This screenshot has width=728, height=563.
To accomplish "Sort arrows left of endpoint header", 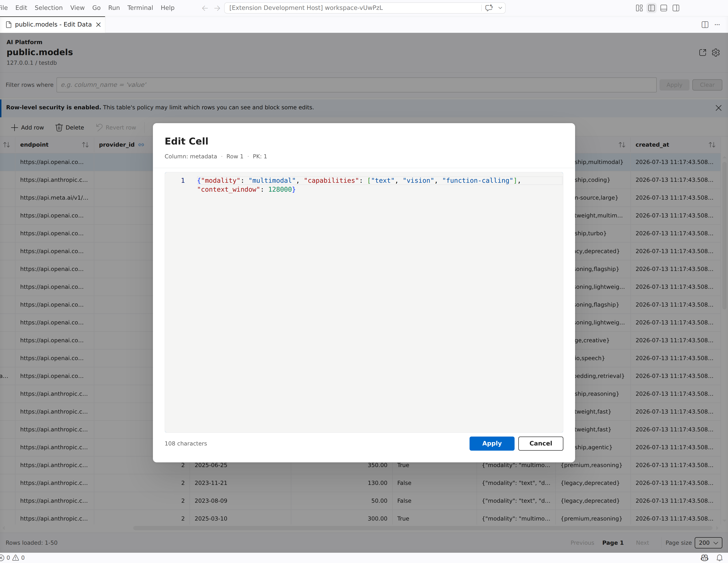I will (x=6, y=145).
